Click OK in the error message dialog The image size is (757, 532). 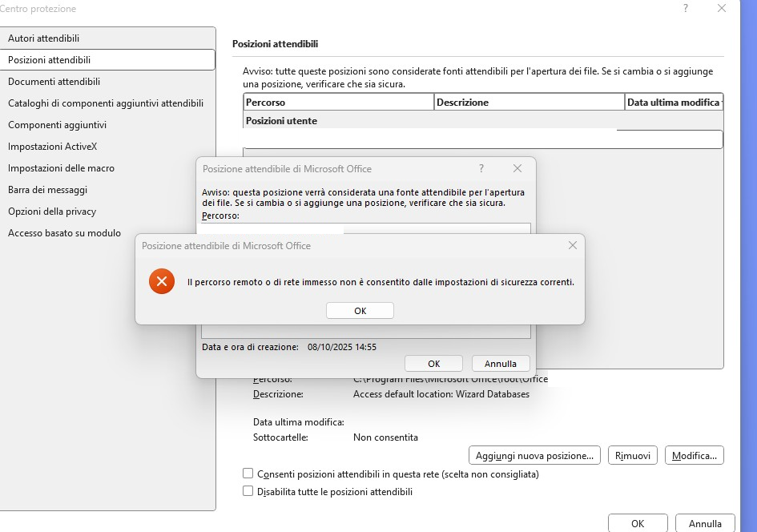[360, 310]
